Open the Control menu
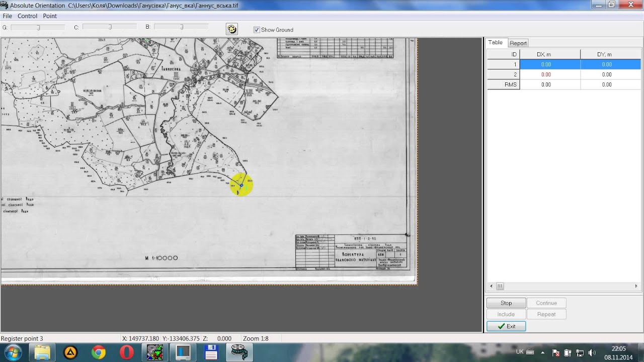This screenshot has width=644, height=362. coord(28,16)
